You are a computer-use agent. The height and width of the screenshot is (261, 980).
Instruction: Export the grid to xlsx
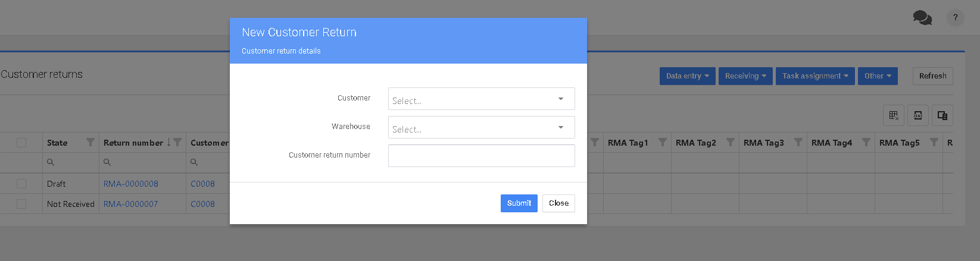(918, 115)
